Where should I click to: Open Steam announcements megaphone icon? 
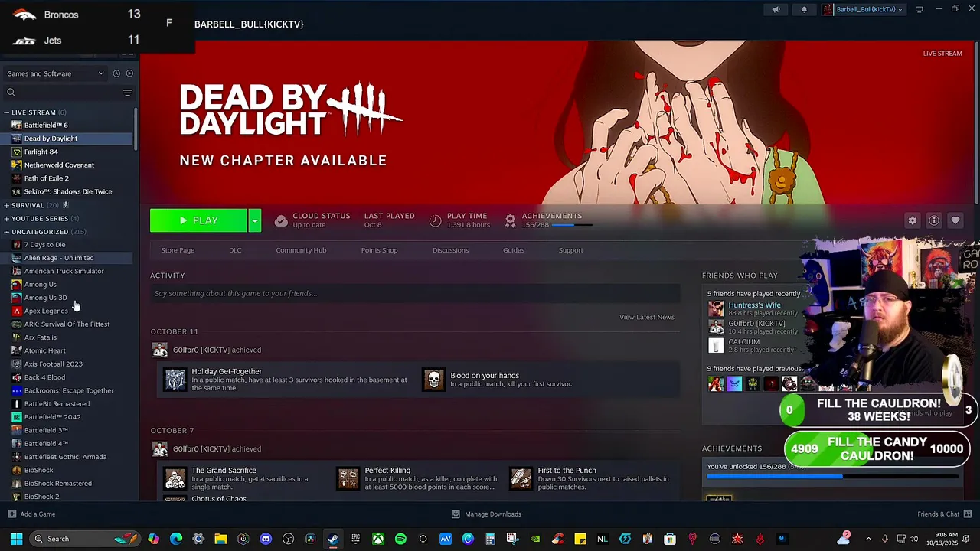pyautogui.click(x=776, y=9)
